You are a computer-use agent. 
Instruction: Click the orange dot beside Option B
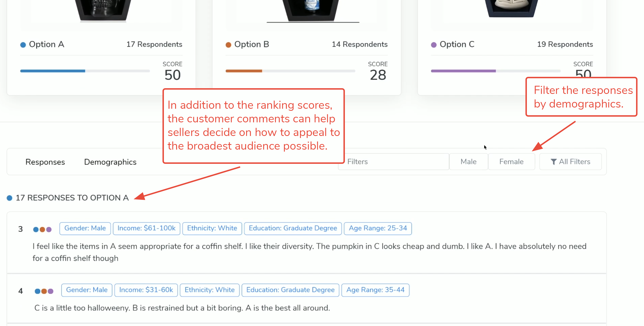pos(228,45)
